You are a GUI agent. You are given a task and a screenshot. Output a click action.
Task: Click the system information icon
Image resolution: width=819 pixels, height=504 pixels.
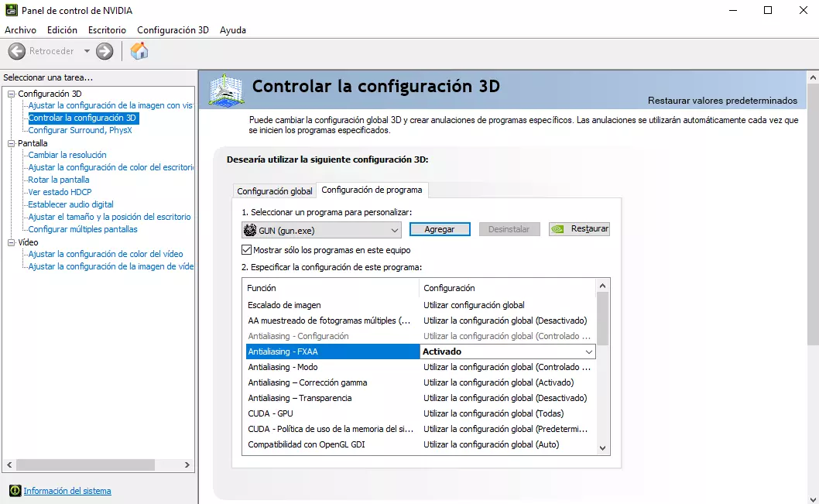(15, 490)
